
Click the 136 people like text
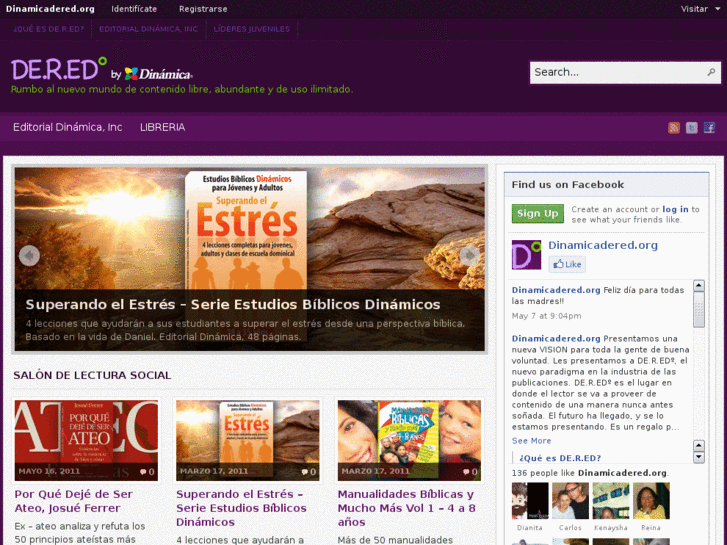coord(590,473)
